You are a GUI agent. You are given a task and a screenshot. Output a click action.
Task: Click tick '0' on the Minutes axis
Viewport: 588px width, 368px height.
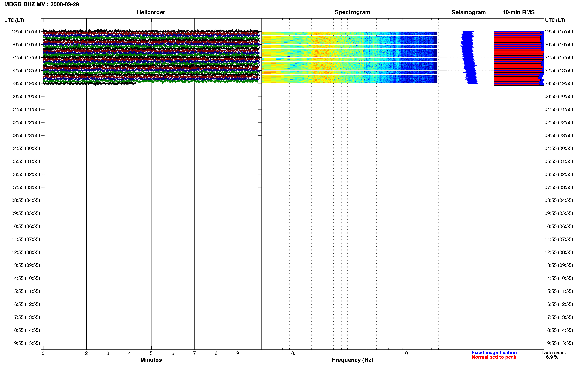pos(43,353)
